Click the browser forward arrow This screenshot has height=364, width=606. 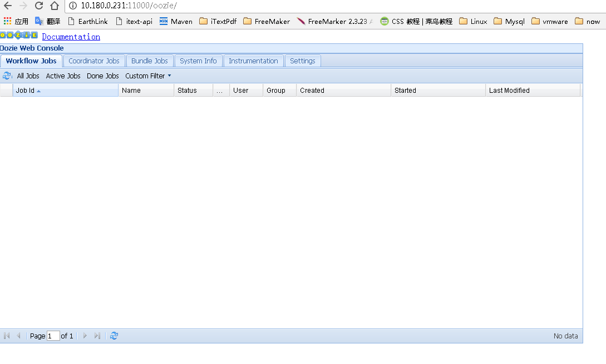(x=23, y=6)
